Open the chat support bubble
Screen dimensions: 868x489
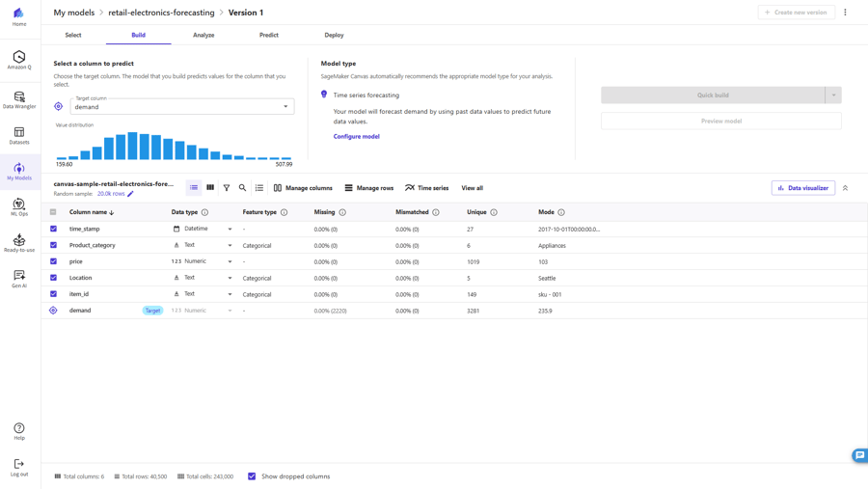859,455
